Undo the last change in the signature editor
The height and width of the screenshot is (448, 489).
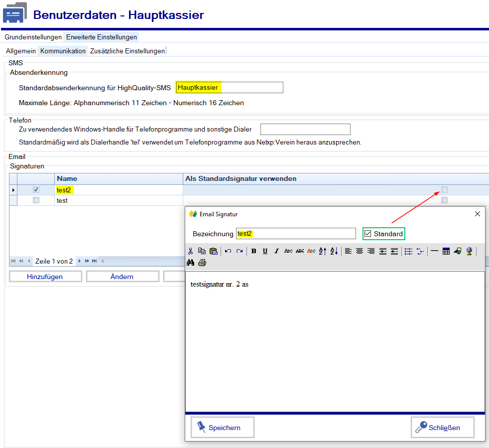pos(228,251)
